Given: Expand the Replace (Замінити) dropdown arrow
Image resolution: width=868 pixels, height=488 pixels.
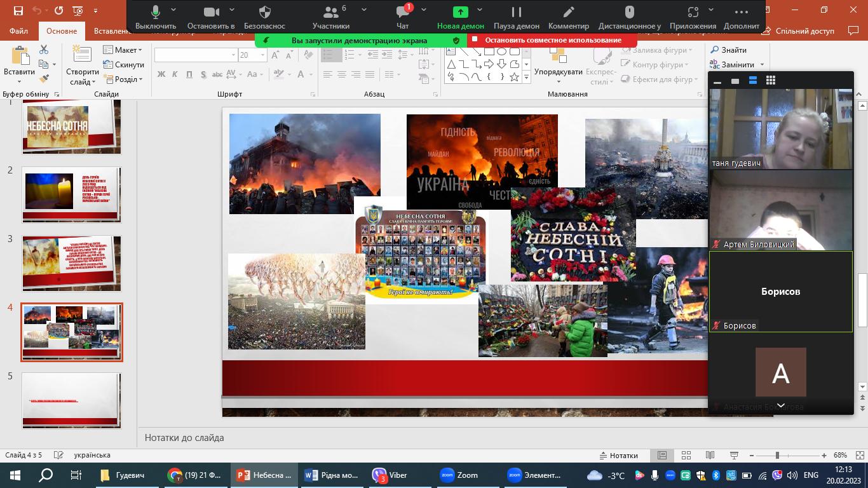Looking at the screenshot, I should click(x=761, y=65).
